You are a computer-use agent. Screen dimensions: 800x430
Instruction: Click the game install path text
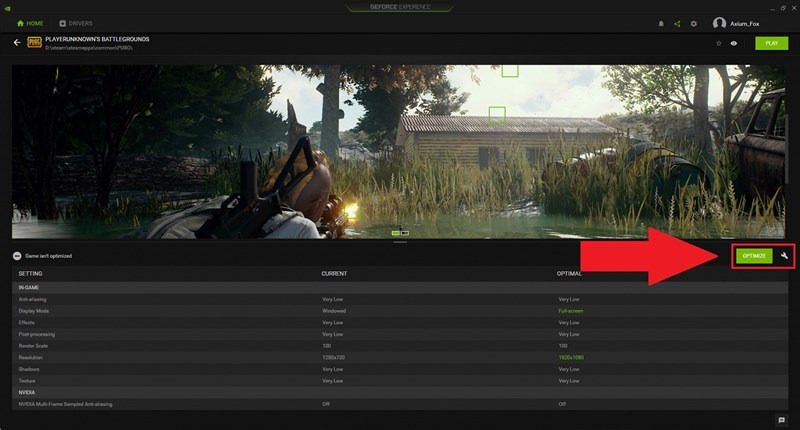pos(89,48)
